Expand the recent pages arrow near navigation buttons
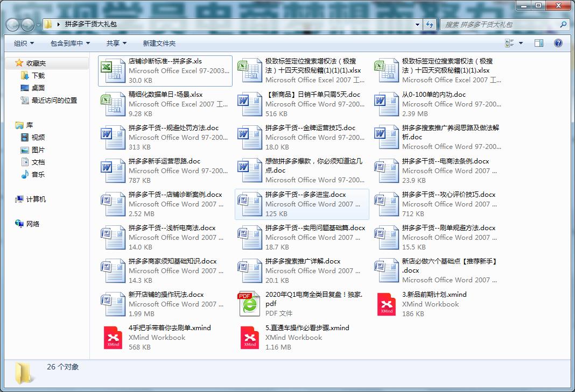This screenshot has height=392, width=575. pos(38,25)
